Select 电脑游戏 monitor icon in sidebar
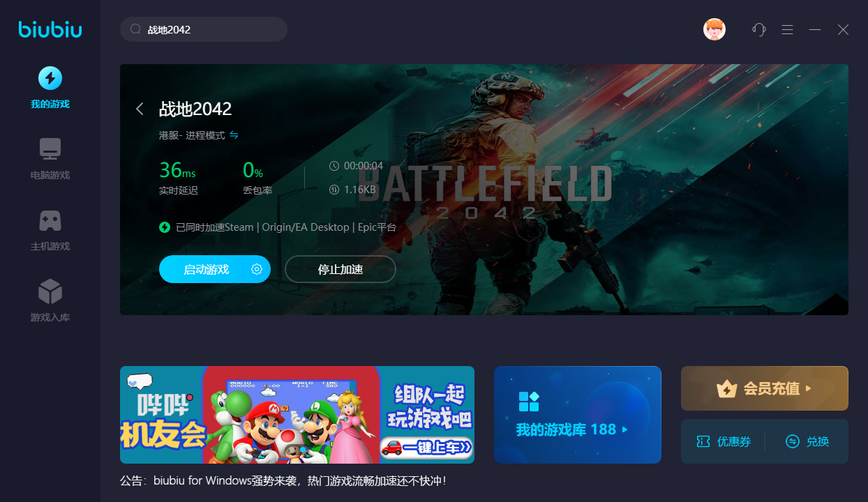Viewport: 868px width, 502px height. pyautogui.click(x=50, y=149)
